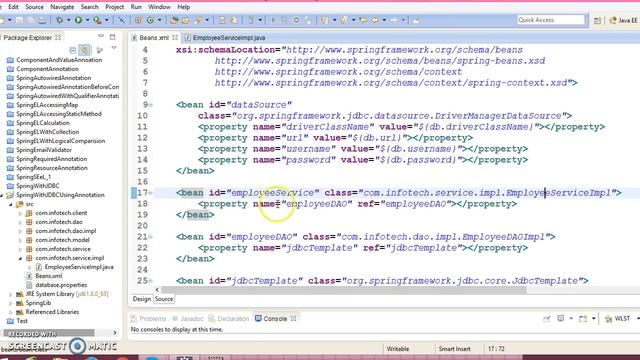The height and width of the screenshot is (360, 640).
Task: Click the Pin Console icon
Action: pyautogui.click(x=547, y=319)
